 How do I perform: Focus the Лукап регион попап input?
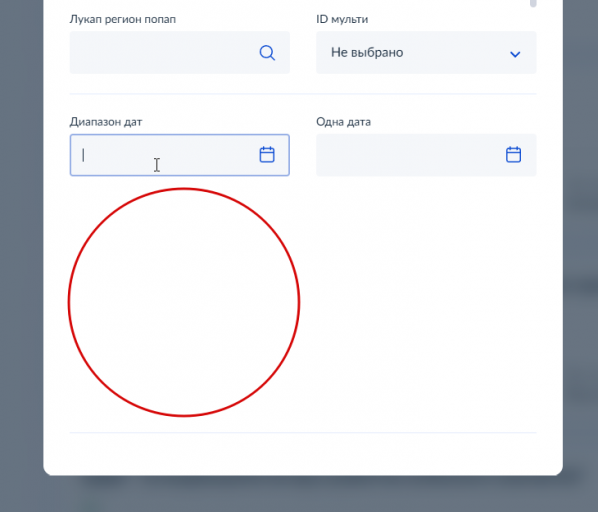(180, 53)
